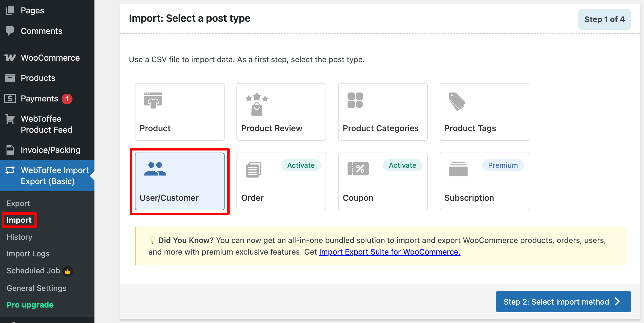644x323 pixels.
Task: Select the Product post type card
Action: (180, 112)
